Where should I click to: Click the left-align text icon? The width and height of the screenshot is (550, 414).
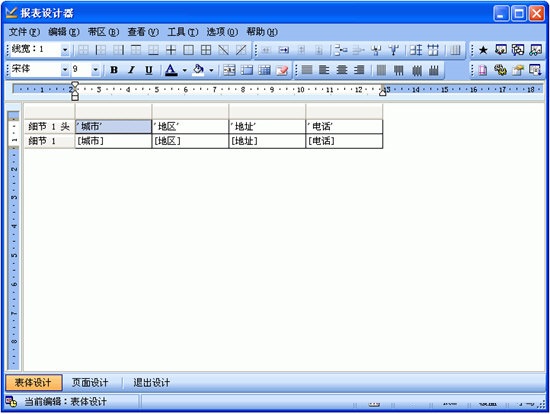(324, 70)
